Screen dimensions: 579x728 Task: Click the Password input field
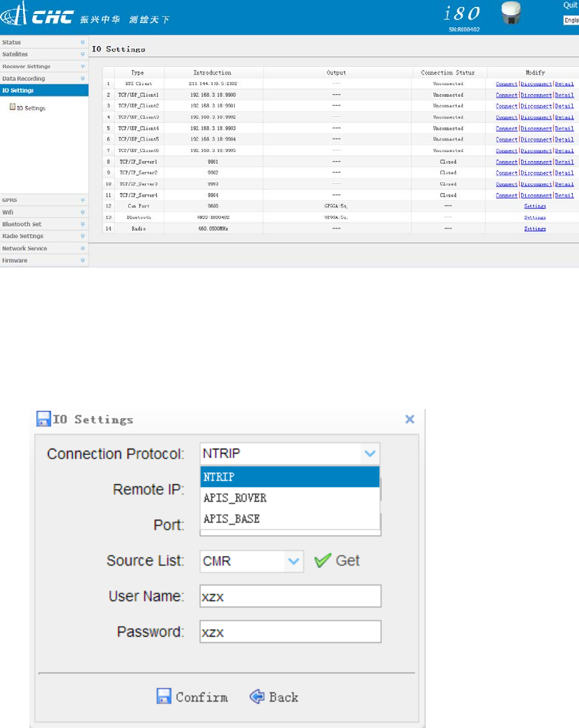pyautogui.click(x=290, y=632)
